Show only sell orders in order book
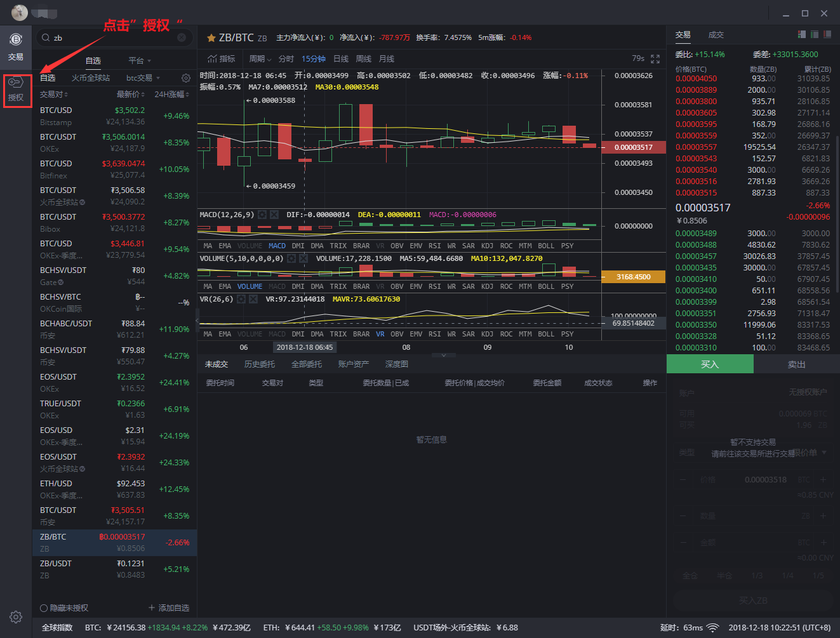The width and height of the screenshot is (840, 638). click(x=827, y=34)
